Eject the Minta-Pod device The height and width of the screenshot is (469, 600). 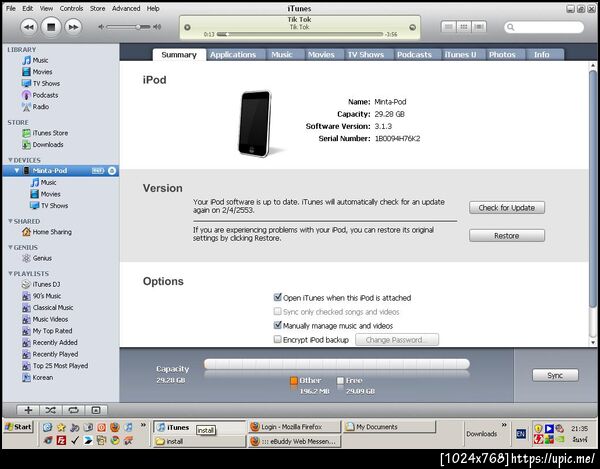click(112, 171)
